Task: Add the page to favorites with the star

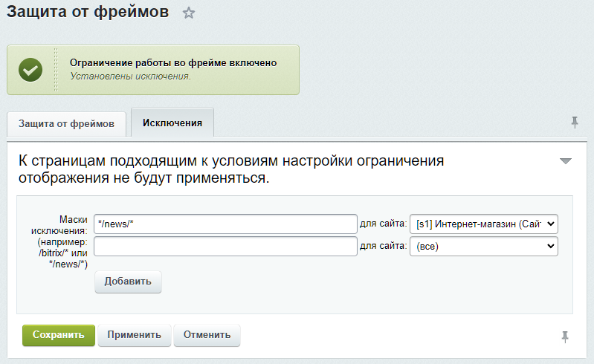Action: [x=189, y=13]
